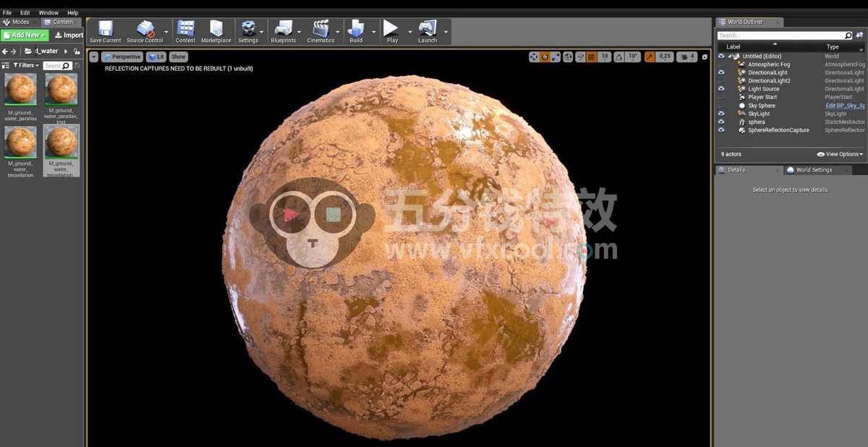Viewport: 868px width, 447px height.
Task: Select the scale objects mode
Action: click(556, 56)
